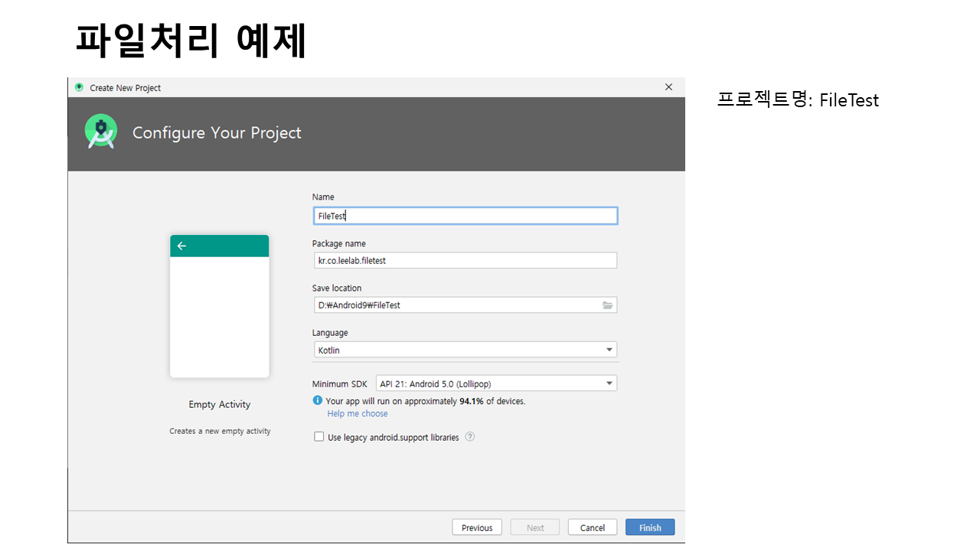Click the large Android Studio logo in header
This screenshot has width=980, height=551.
point(101,132)
